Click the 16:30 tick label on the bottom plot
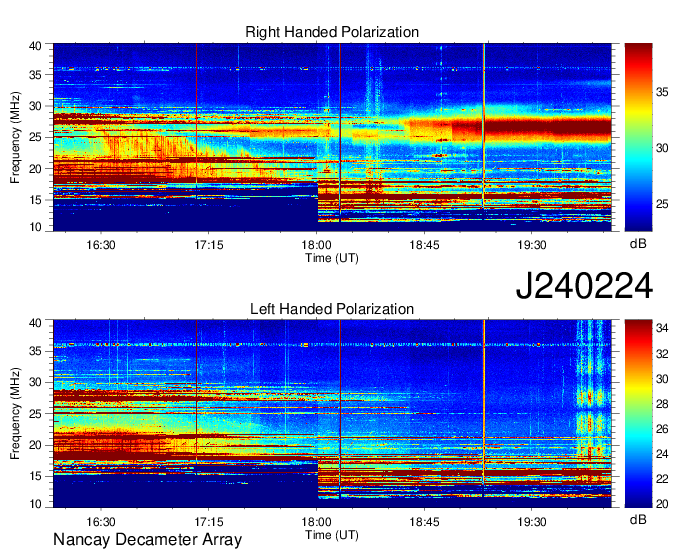Viewport: 680px width, 552px height. click(x=101, y=521)
